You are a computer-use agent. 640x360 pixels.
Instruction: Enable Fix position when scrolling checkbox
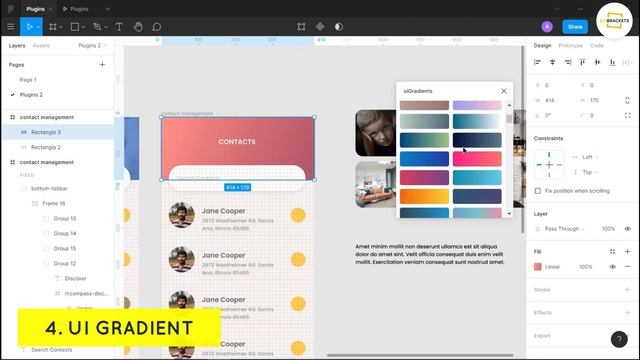[538, 191]
